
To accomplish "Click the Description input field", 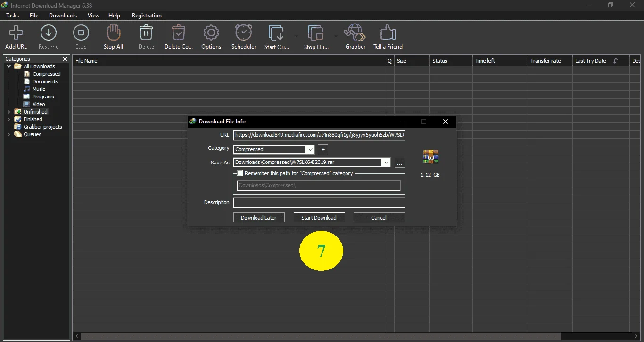I will tap(319, 203).
